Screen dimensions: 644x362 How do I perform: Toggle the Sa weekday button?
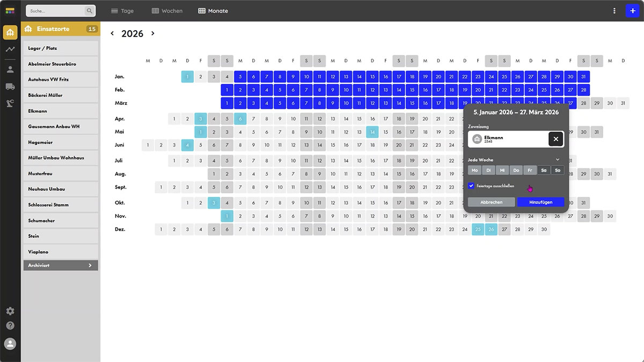(x=544, y=170)
